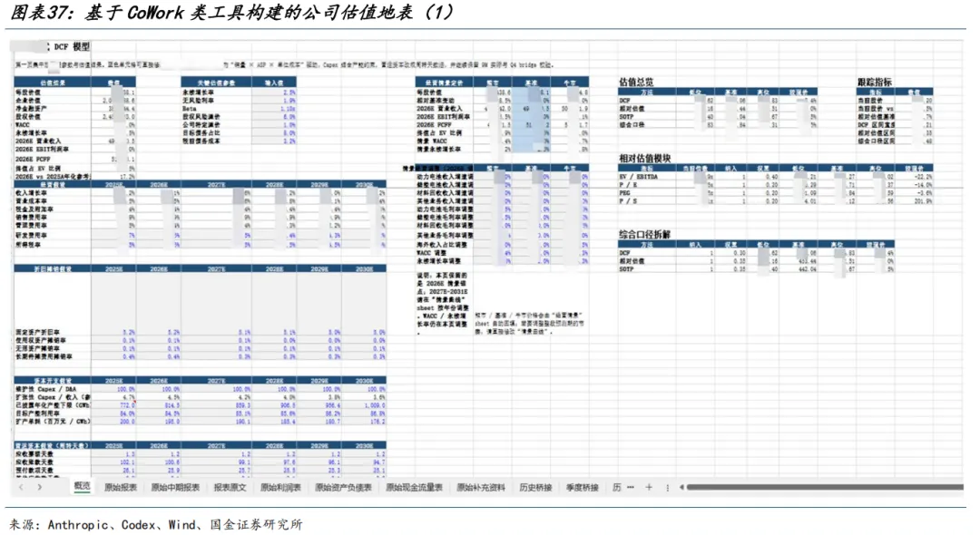Select the -22.2% cell in EV / EBITDA row
The image size is (980, 535).
[x=923, y=177]
